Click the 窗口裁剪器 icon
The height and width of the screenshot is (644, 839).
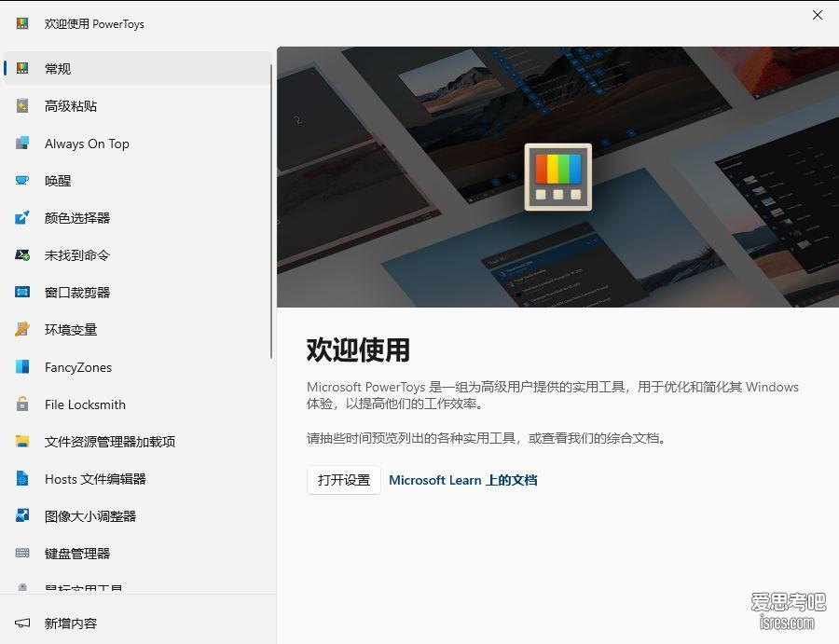pos(22,292)
